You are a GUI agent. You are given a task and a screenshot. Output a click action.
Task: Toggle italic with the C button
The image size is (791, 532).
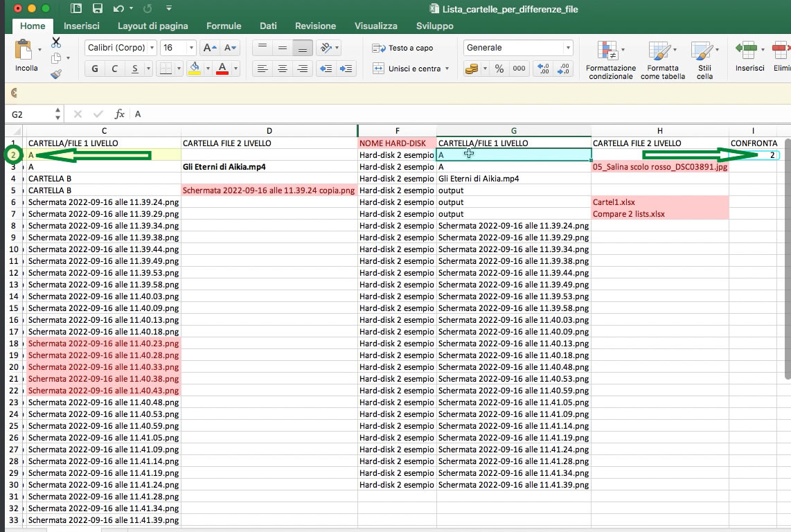114,69
